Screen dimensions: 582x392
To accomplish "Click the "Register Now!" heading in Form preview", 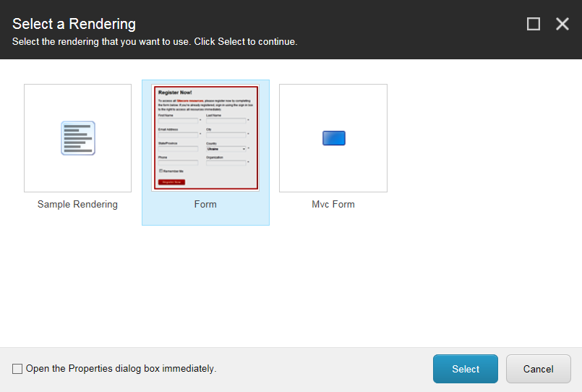I will 175,93.
